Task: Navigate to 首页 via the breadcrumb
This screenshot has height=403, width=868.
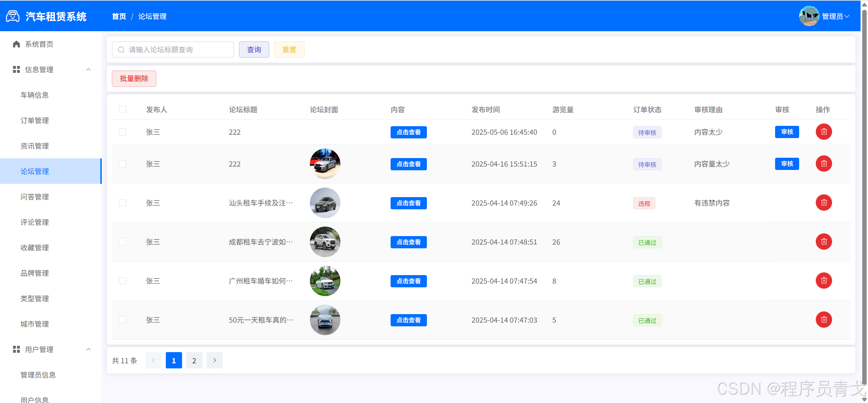Action: 118,16
